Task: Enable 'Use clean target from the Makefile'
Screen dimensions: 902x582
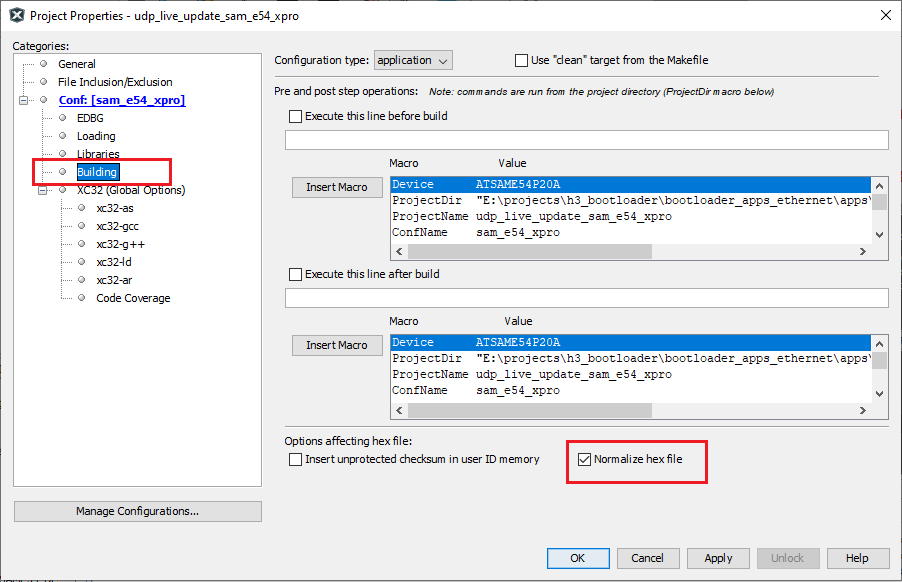Action: pos(521,60)
